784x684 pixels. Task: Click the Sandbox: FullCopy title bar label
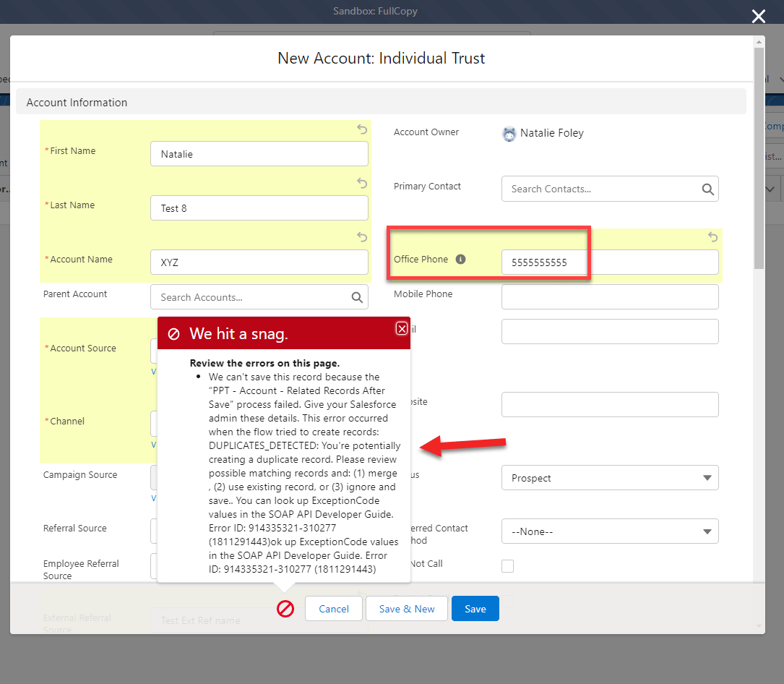point(375,11)
